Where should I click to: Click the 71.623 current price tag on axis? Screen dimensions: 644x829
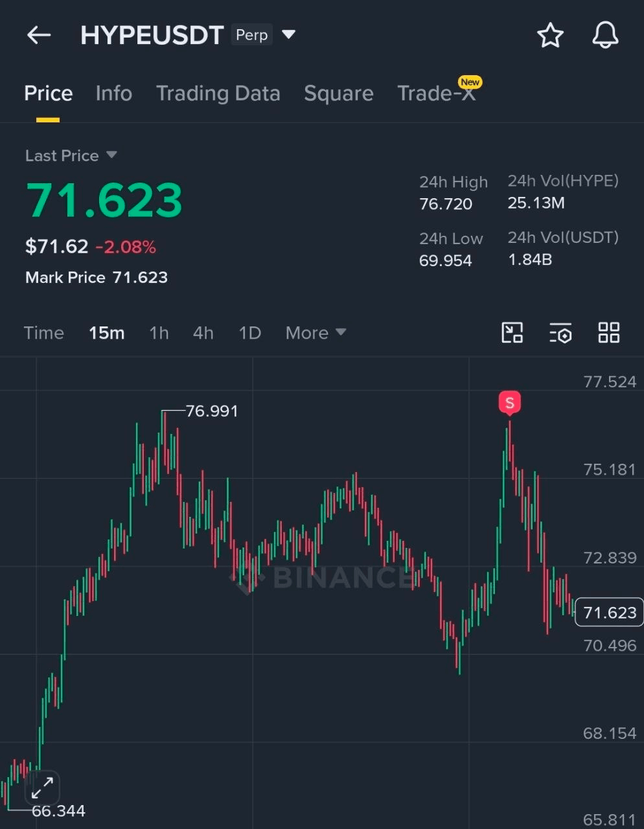pos(609,613)
